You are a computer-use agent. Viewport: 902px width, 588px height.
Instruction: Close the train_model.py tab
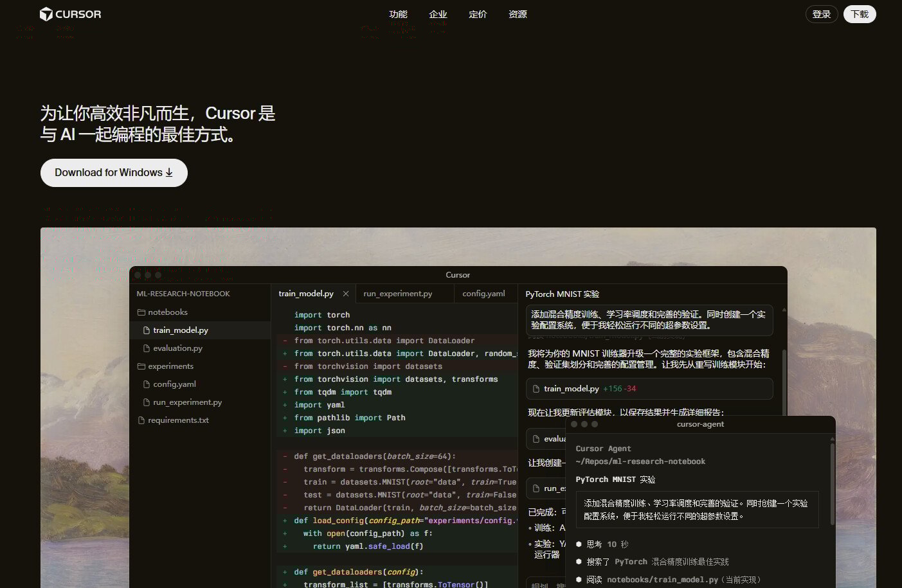[346, 294]
